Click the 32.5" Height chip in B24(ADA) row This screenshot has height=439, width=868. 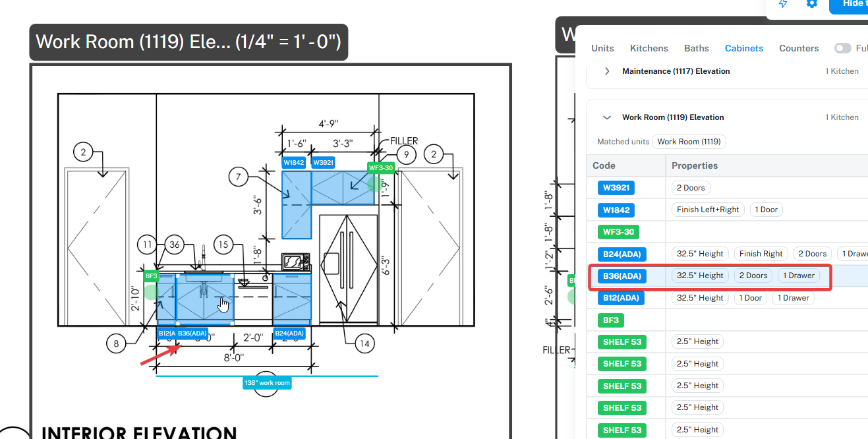click(x=700, y=254)
